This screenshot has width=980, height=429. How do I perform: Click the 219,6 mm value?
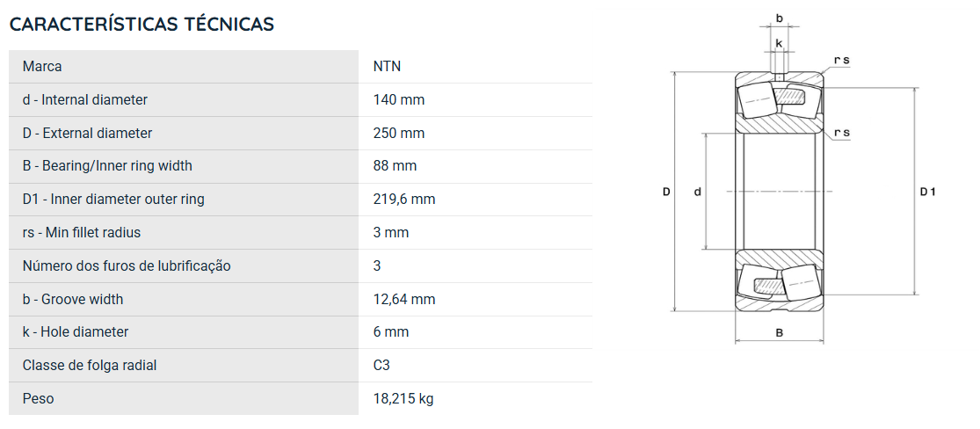pos(404,199)
